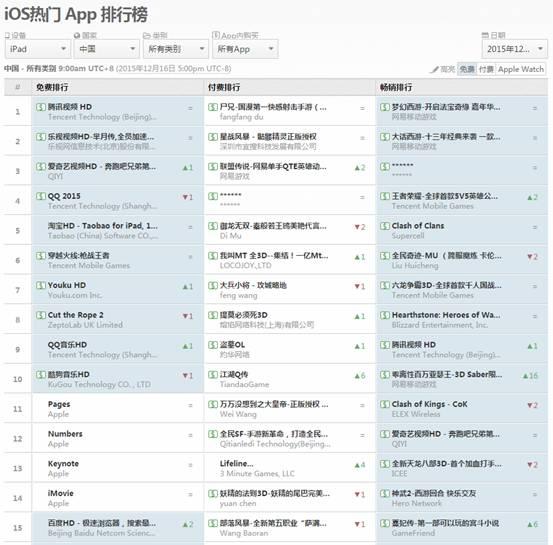Open the Lifeline... app link
Image resolution: width=553 pixels, height=545 pixels.
pyautogui.click(x=236, y=464)
